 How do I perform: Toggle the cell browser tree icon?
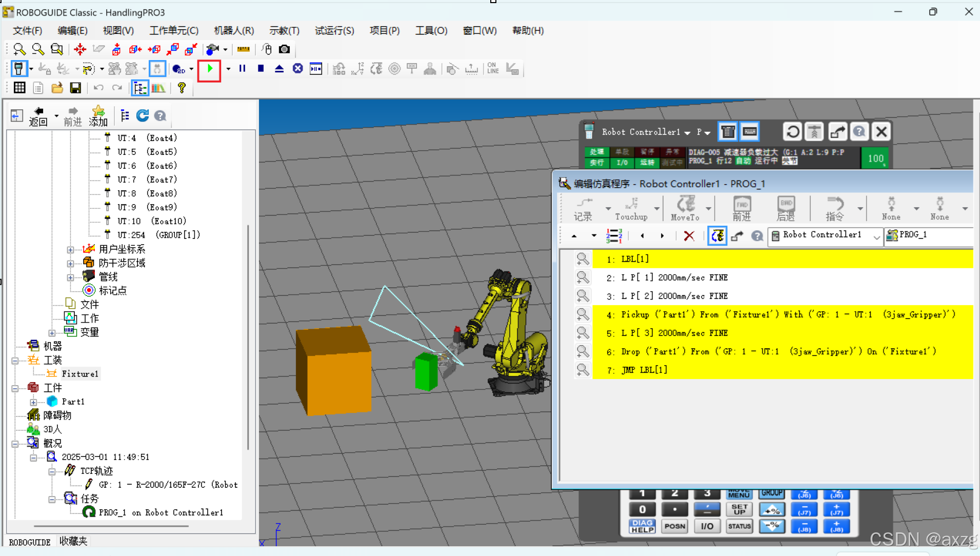click(140, 88)
